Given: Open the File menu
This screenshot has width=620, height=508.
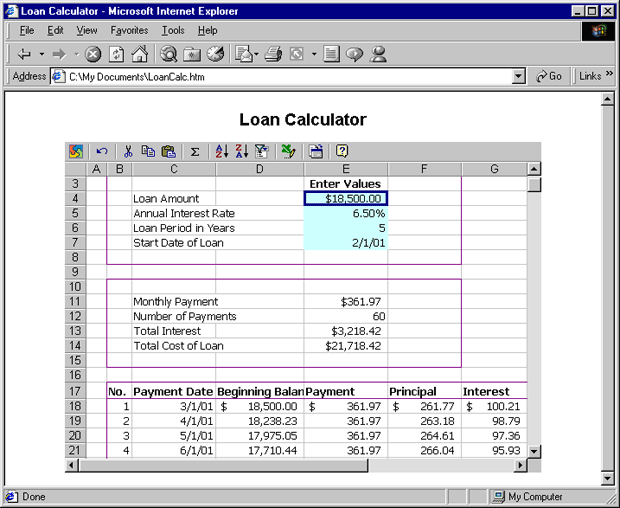Looking at the screenshot, I should click(27, 30).
